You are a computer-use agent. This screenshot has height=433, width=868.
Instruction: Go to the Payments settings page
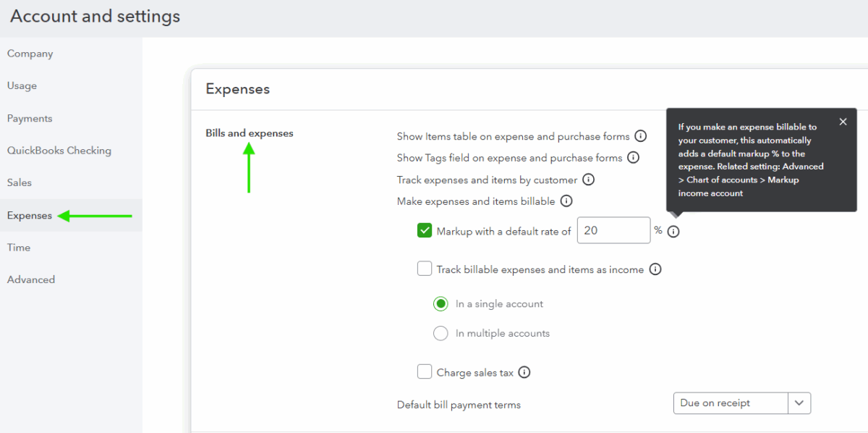click(x=29, y=118)
